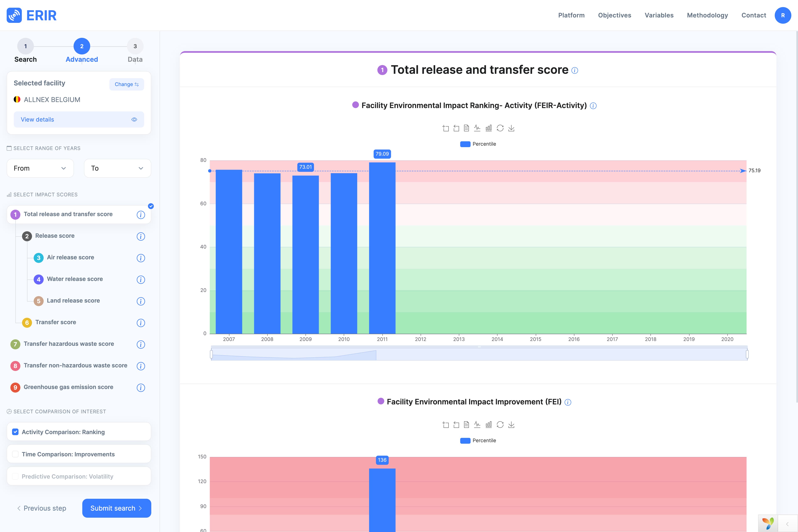The width and height of the screenshot is (798, 532).
Task: Open info for Release score
Action: click(141, 236)
